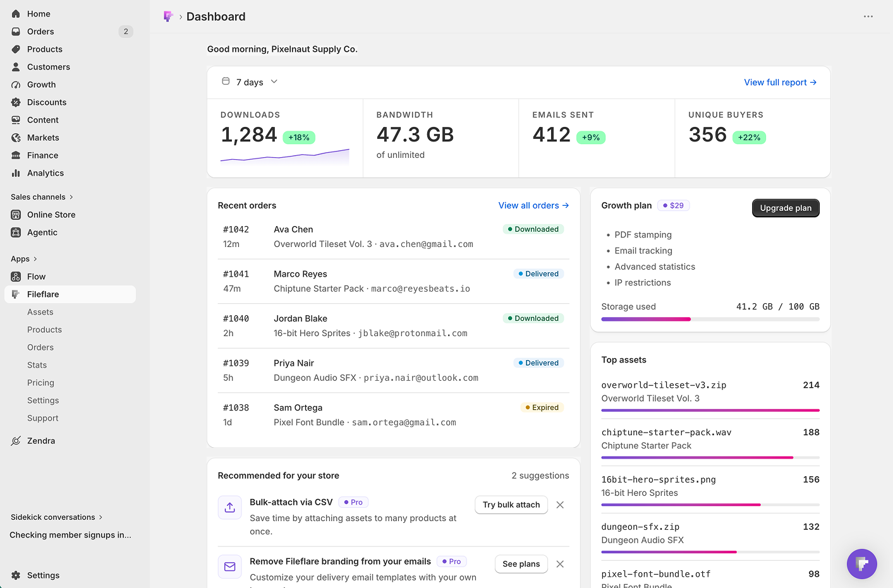
Task: Click the upload icon for Bulk-attach via CSV
Action: click(x=230, y=507)
